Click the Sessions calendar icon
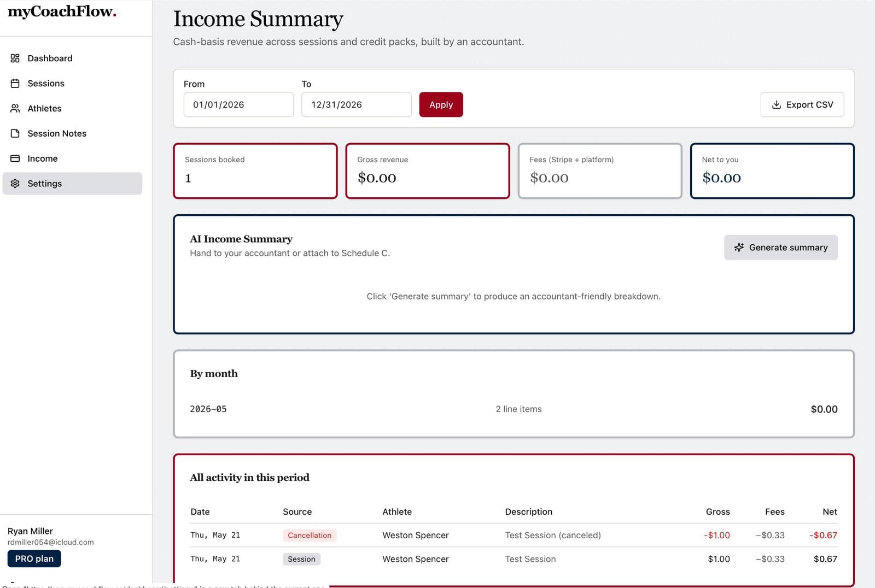Screen dimensions: 875x588 tap(15, 84)
